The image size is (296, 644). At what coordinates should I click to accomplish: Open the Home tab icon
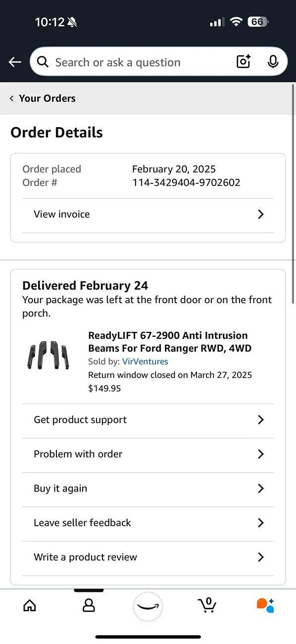pos(29,605)
